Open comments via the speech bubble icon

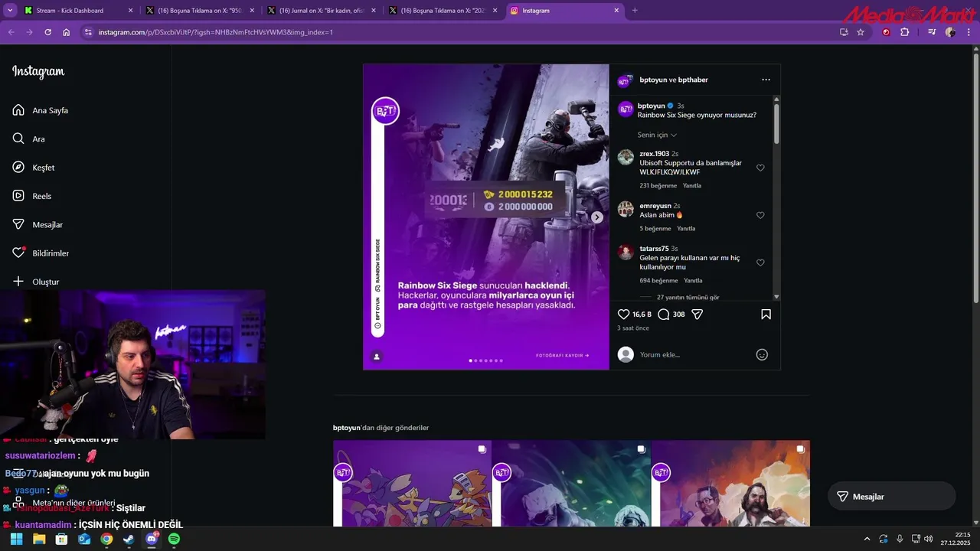(x=664, y=315)
